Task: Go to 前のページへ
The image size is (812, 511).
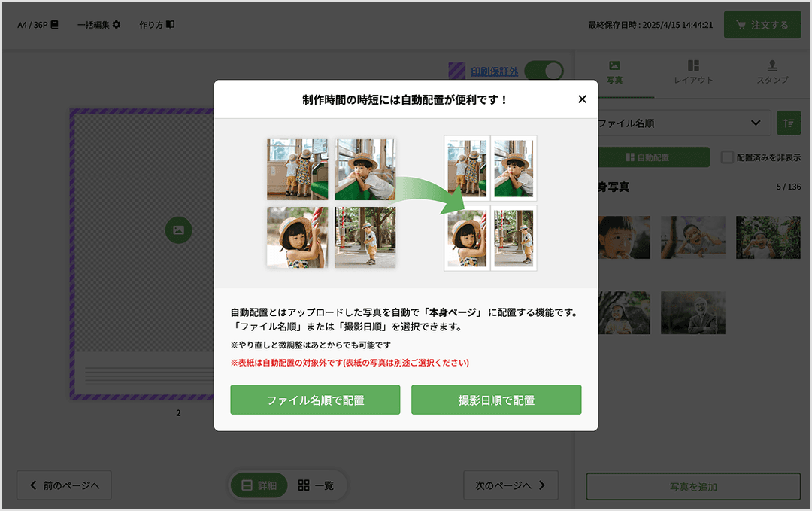Action: coord(64,485)
